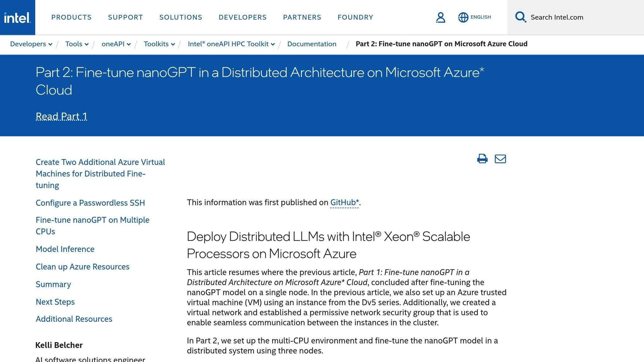644x362 pixels.
Task: Click the search magnifier icon
Action: point(521,17)
